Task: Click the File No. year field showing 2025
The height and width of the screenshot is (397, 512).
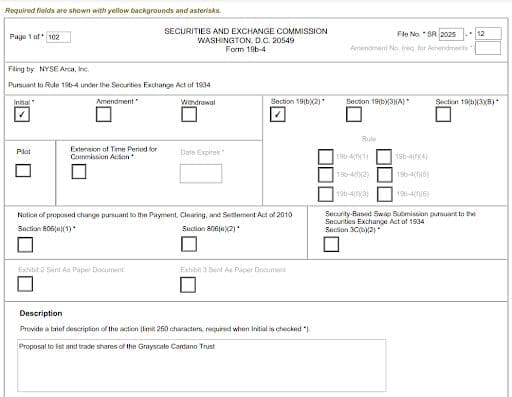Action: (451, 34)
